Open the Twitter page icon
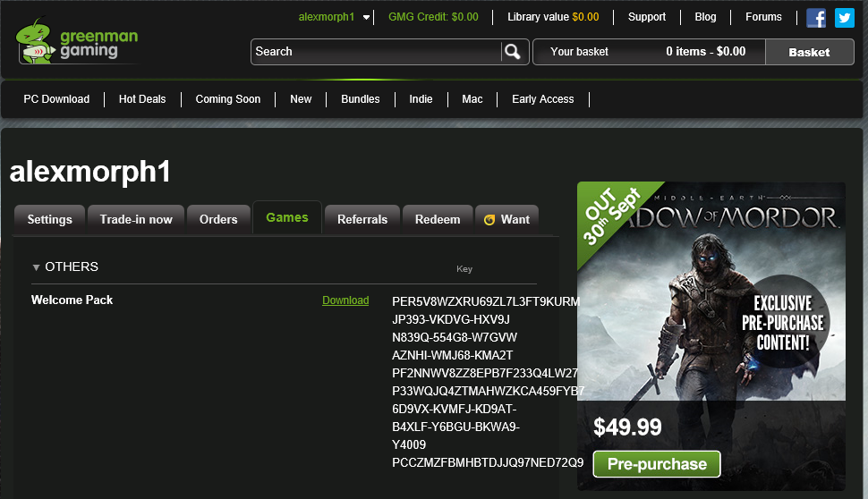Screen dimensions: 868x499 pyautogui.click(x=845, y=18)
